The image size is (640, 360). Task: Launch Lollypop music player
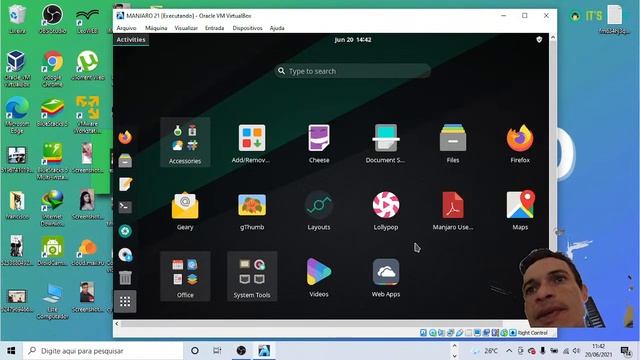pyautogui.click(x=386, y=211)
